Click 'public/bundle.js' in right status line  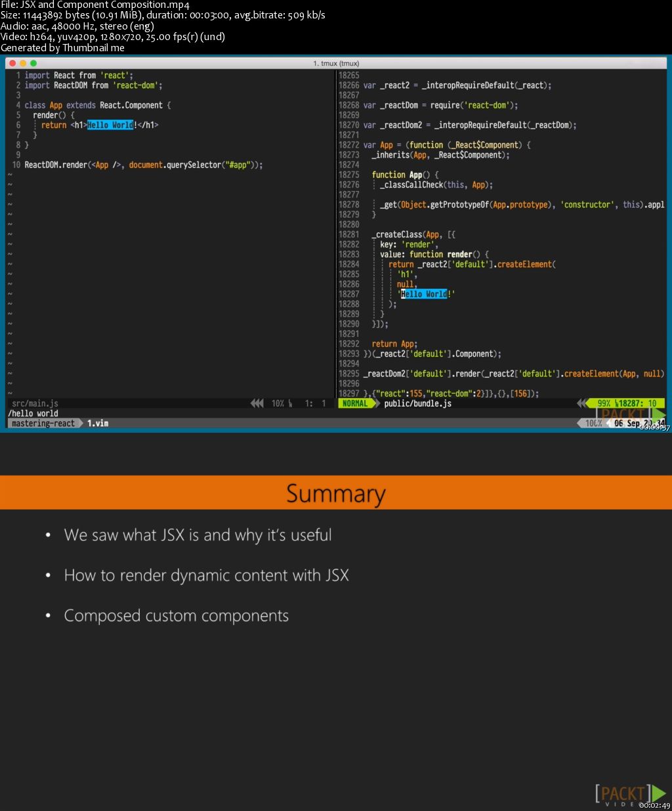click(x=417, y=404)
